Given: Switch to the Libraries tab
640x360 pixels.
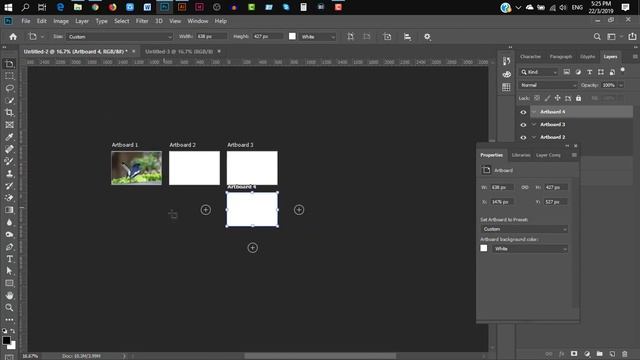Looking at the screenshot, I should pyautogui.click(x=521, y=155).
